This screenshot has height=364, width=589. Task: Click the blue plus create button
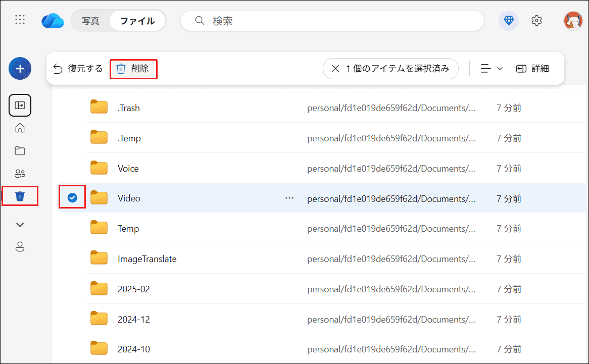pos(20,68)
